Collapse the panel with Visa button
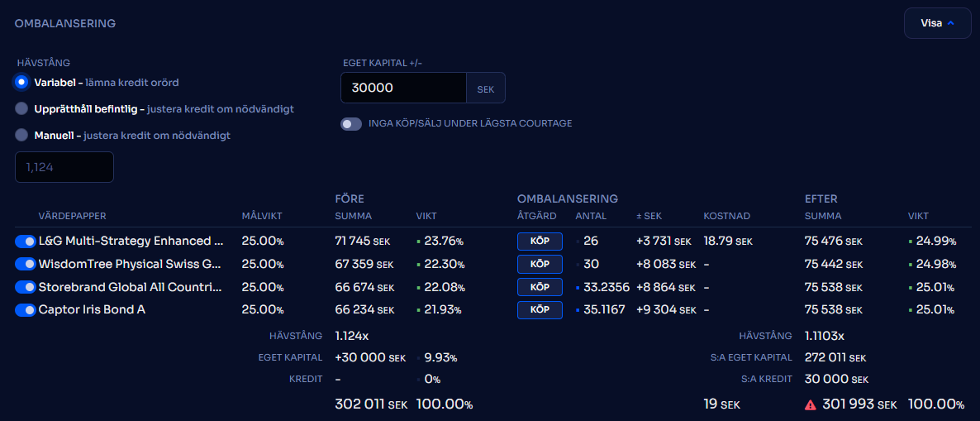 coord(937,23)
